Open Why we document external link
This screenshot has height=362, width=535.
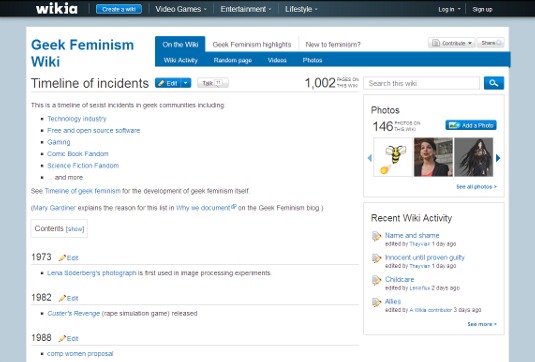(203, 208)
